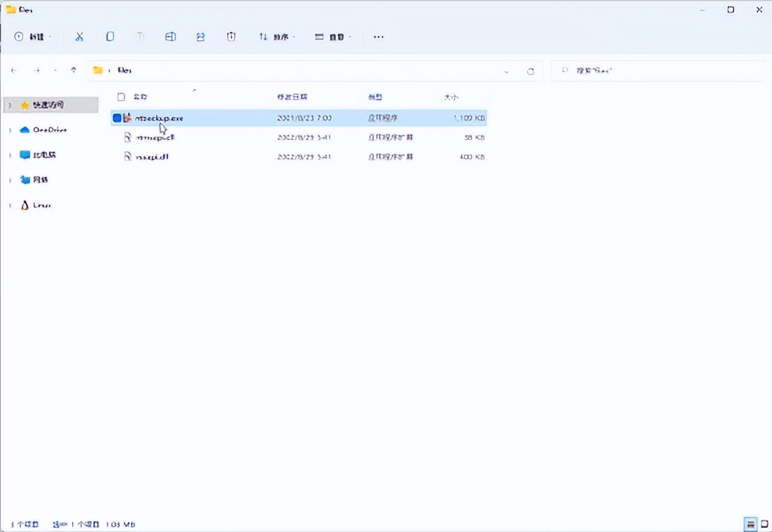The width and height of the screenshot is (772, 532).
Task: Click inside the search box
Action: click(627, 70)
